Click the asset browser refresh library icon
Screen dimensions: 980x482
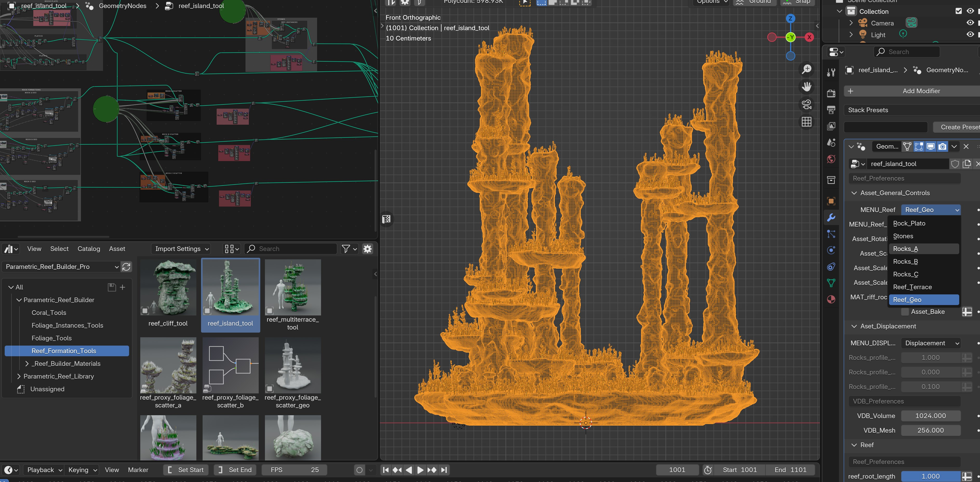pyautogui.click(x=126, y=267)
